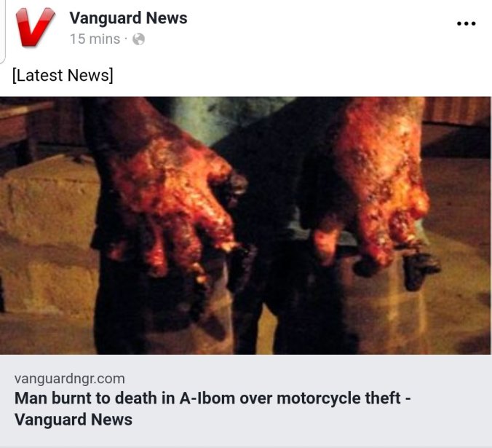The width and height of the screenshot is (492, 448).
Task: Open the post options three-dot menu
Action: click(467, 23)
